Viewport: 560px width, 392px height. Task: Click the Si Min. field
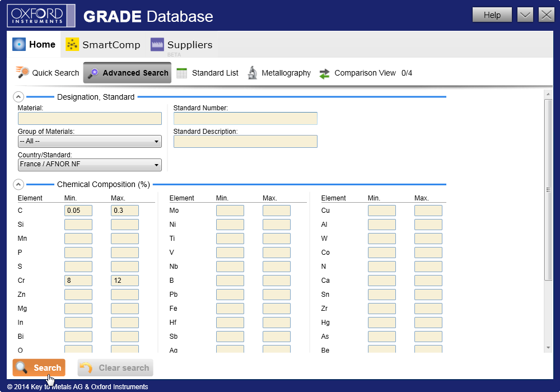(78, 225)
